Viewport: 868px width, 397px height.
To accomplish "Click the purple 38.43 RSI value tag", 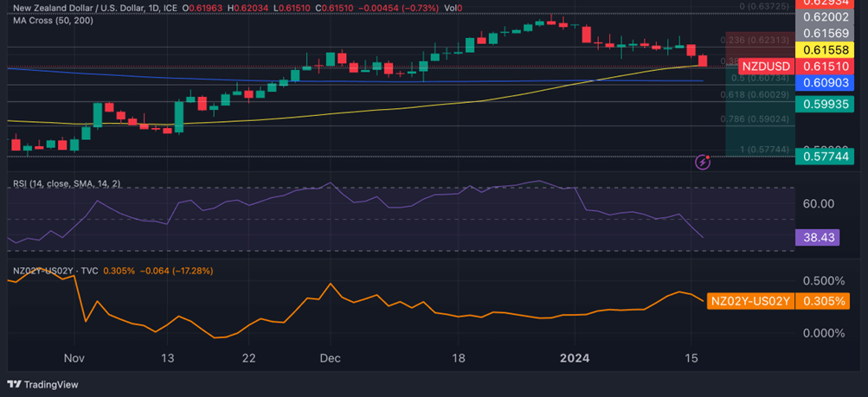I will pos(818,236).
